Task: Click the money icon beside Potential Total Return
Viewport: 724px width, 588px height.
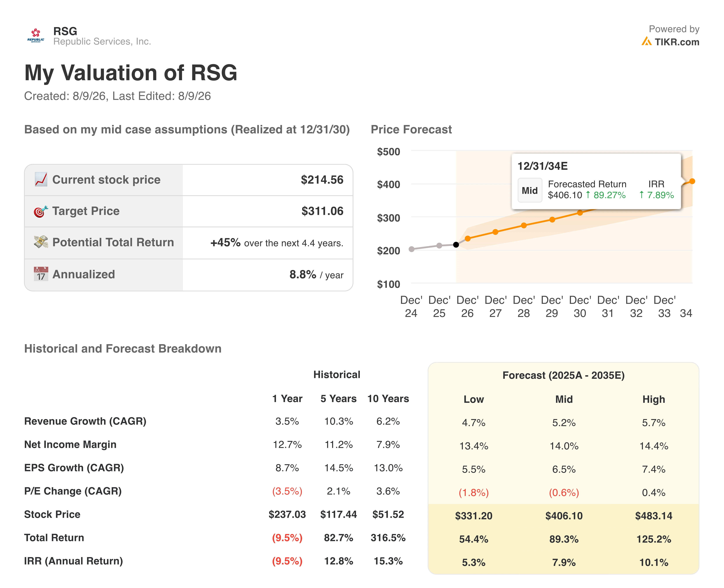Action: click(41, 242)
